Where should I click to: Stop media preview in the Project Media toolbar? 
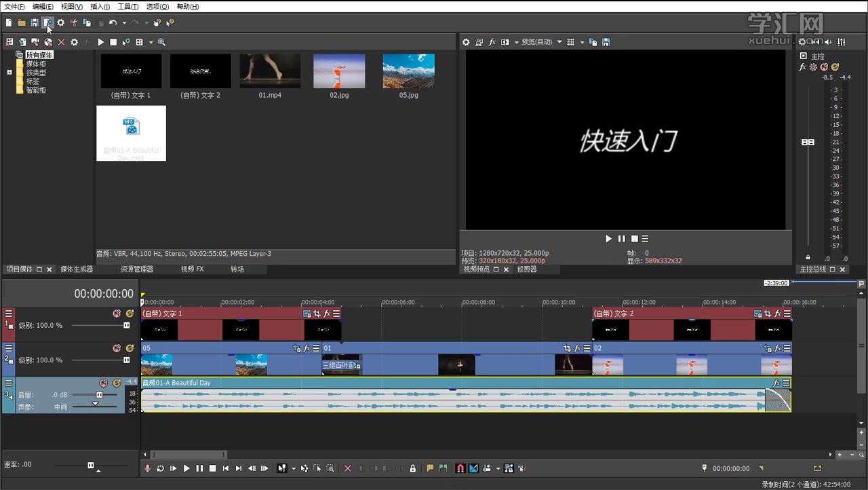coord(113,42)
